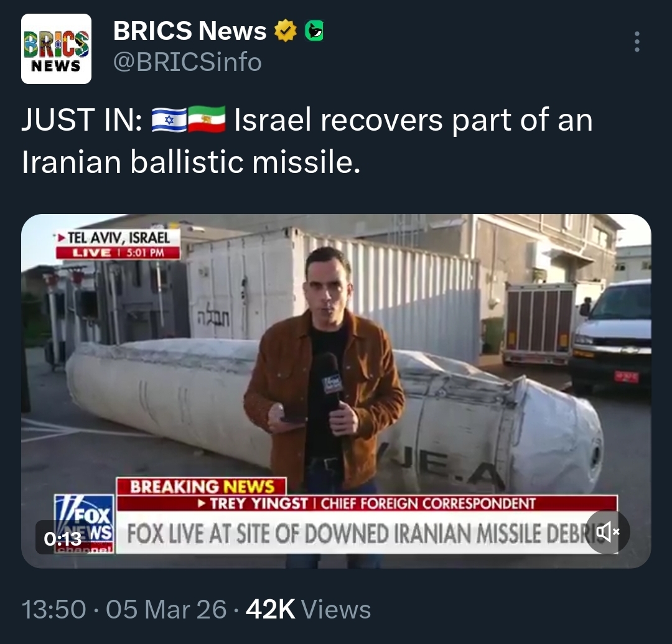Click the 0:13 video duration badge
The height and width of the screenshot is (644, 672).
tap(63, 538)
